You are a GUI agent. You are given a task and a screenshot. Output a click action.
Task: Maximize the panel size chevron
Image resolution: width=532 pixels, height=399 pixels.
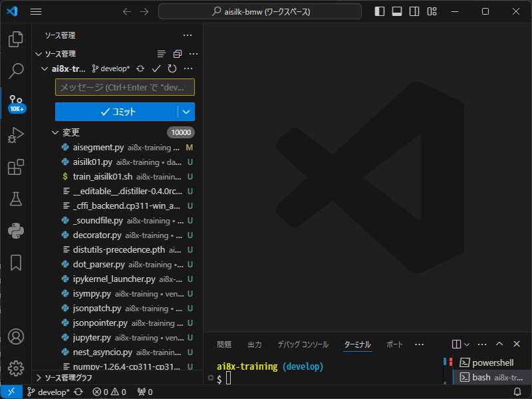point(499,344)
